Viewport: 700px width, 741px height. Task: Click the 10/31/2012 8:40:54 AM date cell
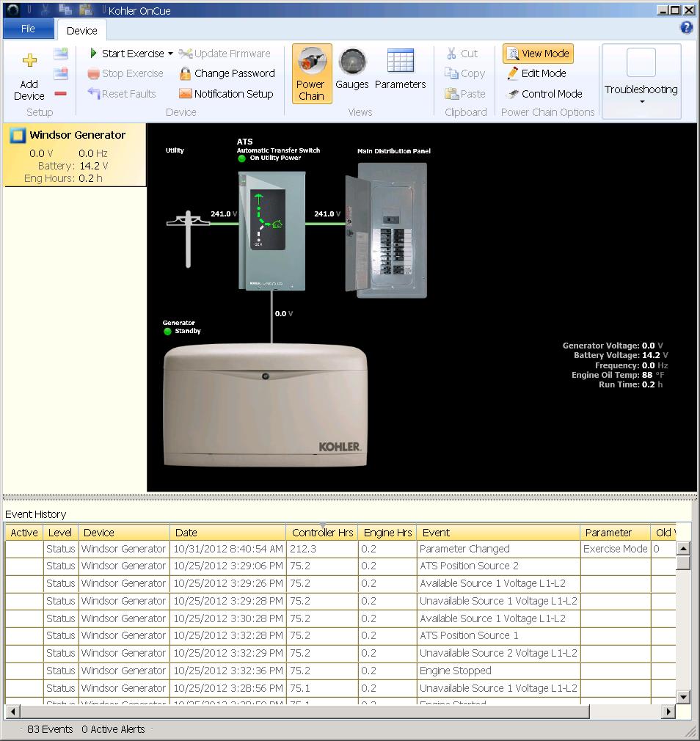[x=227, y=549]
